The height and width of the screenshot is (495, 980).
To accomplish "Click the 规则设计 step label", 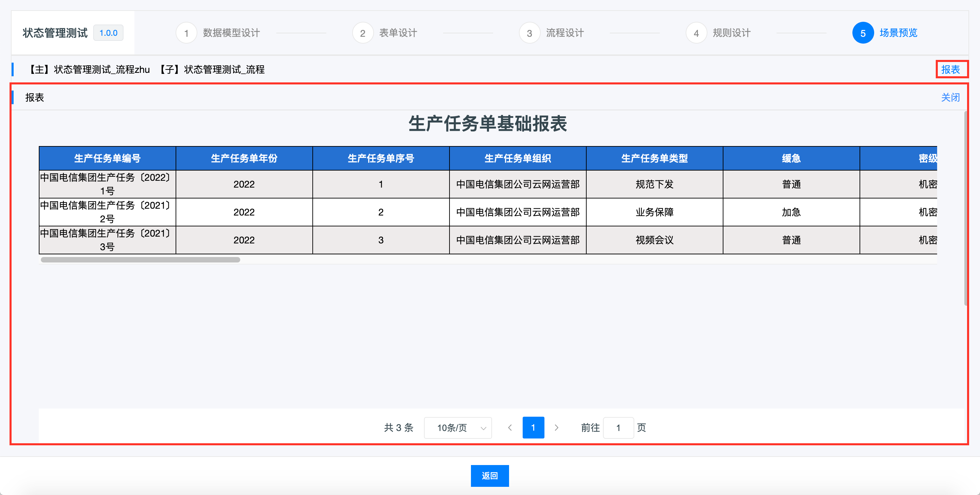I will click(732, 33).
